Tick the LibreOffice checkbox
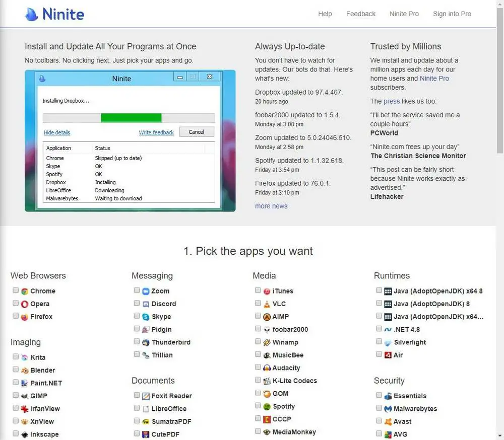 137,408
